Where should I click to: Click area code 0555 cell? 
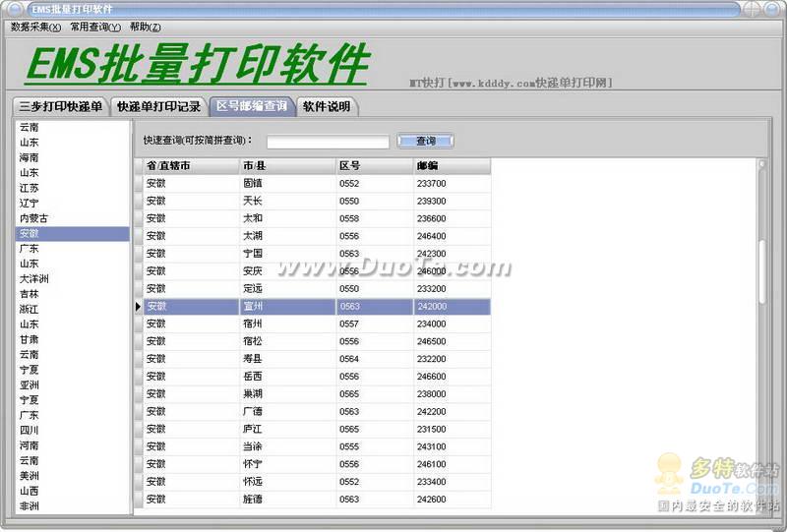coord(375,446)
